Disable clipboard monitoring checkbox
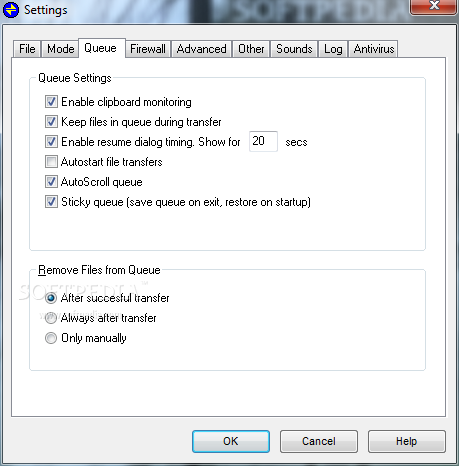 coord(51,102)
